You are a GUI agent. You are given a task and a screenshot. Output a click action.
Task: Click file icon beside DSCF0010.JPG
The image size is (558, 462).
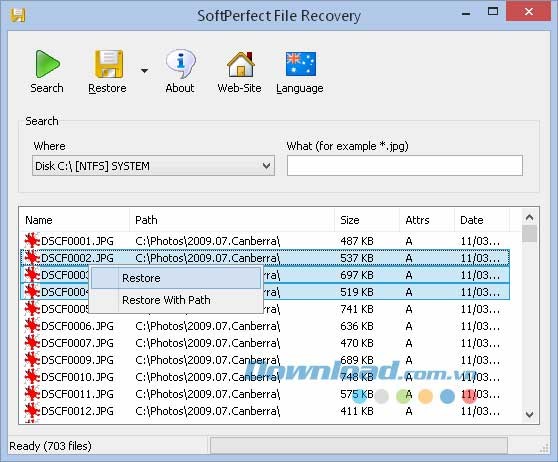(32, 377)
